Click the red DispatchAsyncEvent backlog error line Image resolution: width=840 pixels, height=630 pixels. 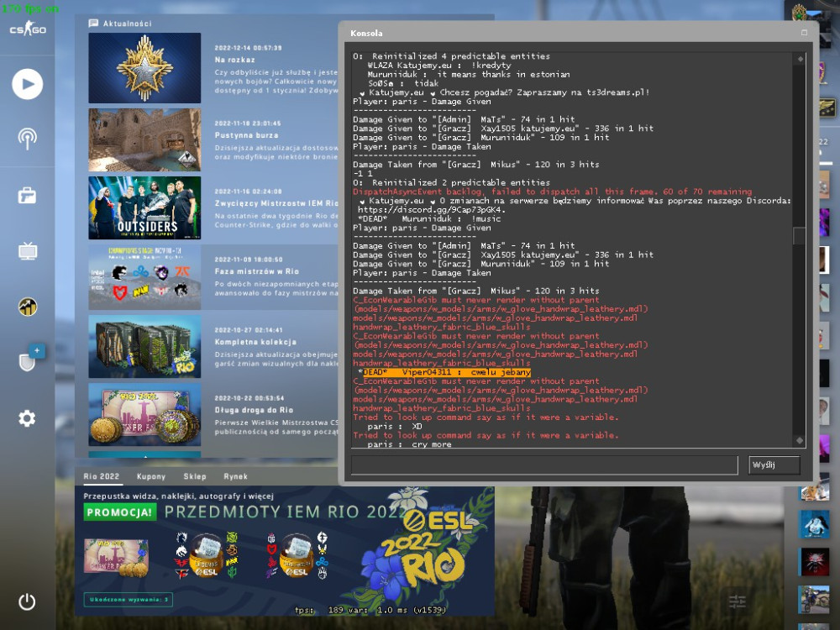pos(553,192)
